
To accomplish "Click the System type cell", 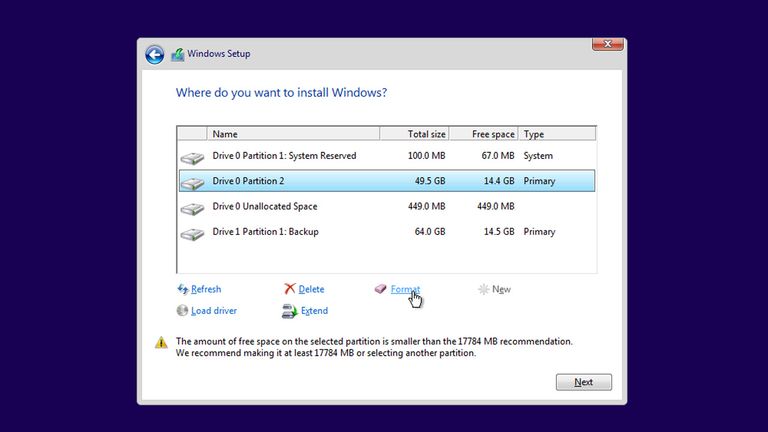I will click(538, 156).
